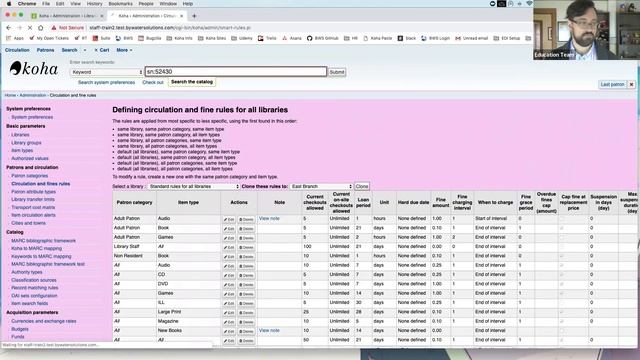The height and width of the screenshot is (360, 640).
Task: Open the BWS Github bookmark
Action: click(322, 38)
